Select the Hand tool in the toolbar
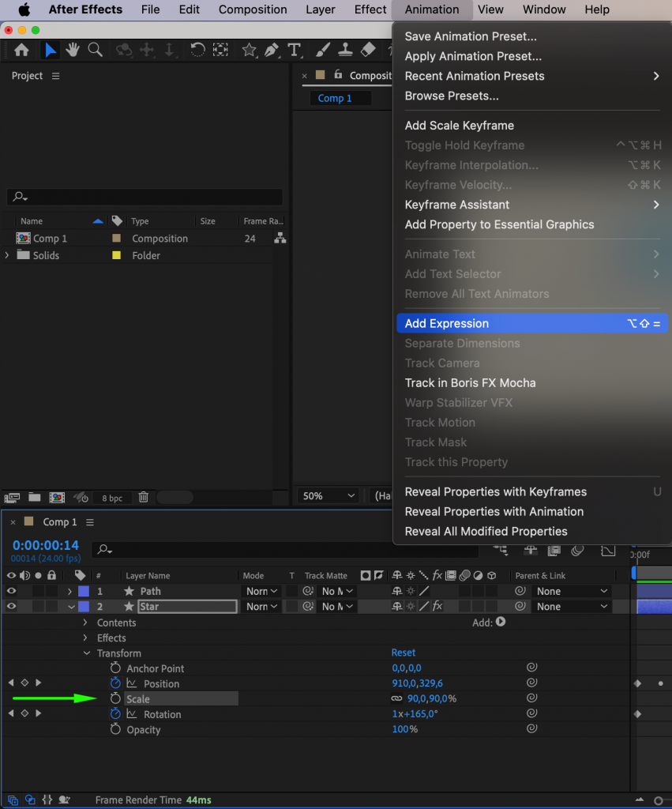The height and width of the screenshot is (809, 672). (72, 49)
